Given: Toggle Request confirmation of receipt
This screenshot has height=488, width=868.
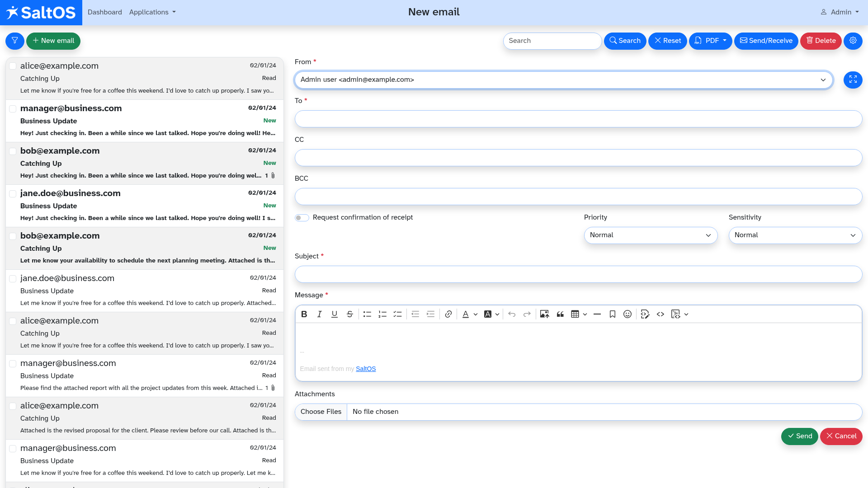Looking at the screenshot, I should [302, 218].
